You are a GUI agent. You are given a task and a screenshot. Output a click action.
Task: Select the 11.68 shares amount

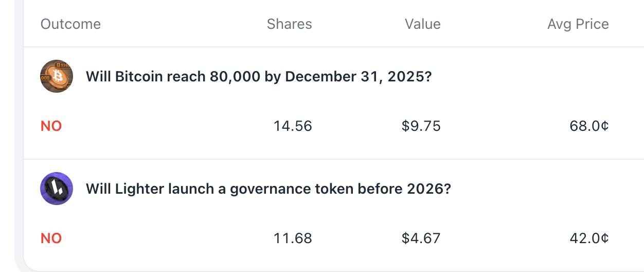[x=293, y=239]
